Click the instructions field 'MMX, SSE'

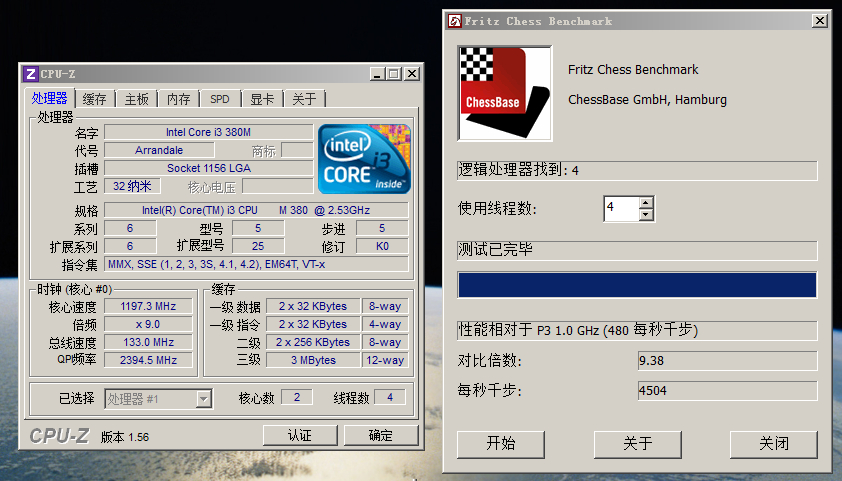coord(256,264)
